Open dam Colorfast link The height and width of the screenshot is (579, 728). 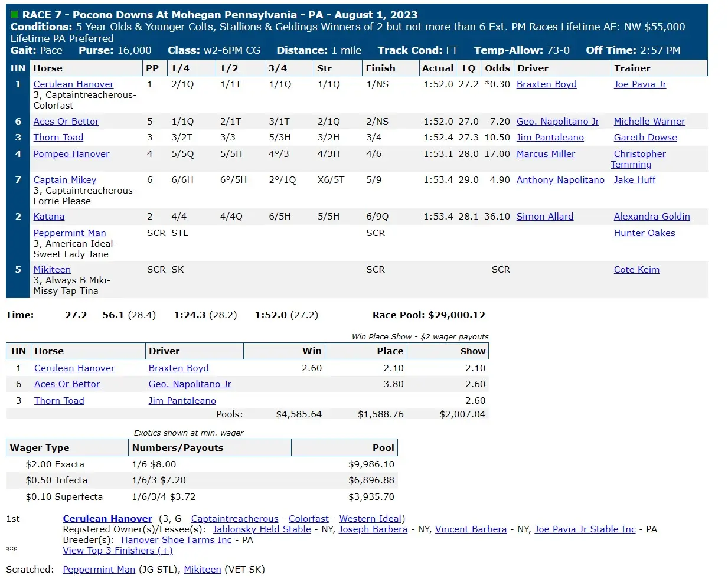point(309,519)
